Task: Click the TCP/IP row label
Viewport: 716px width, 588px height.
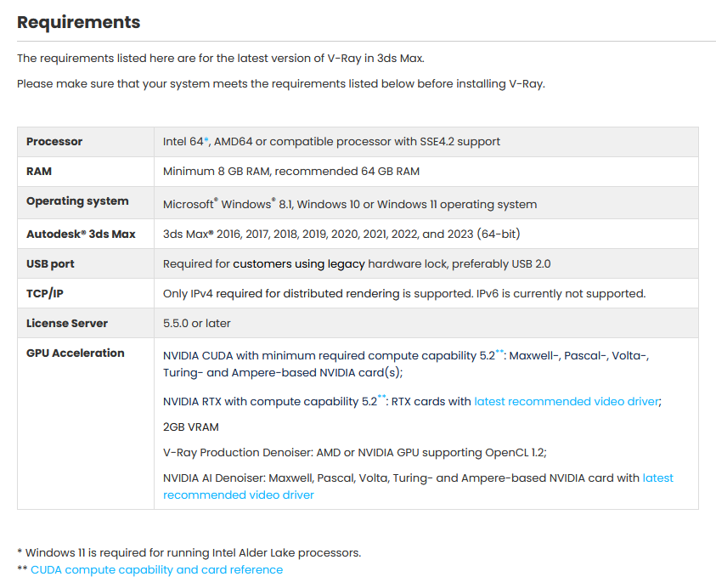Action: point(45,293)
